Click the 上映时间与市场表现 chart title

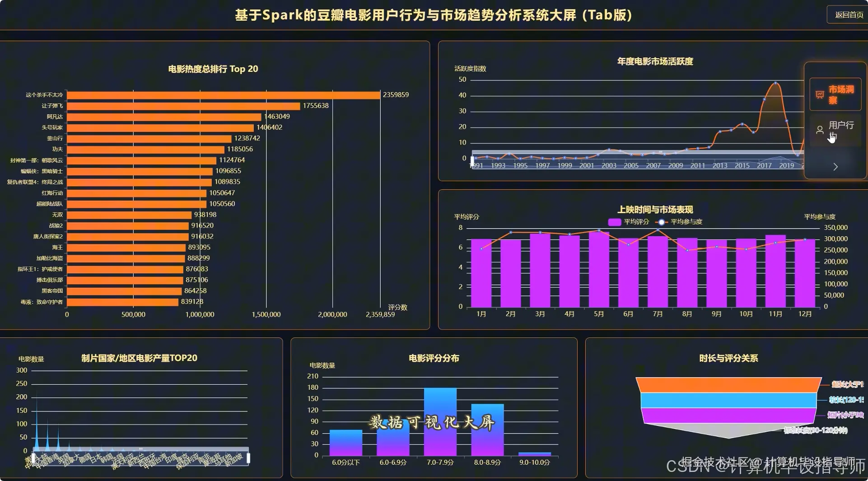tap(655, 210)
